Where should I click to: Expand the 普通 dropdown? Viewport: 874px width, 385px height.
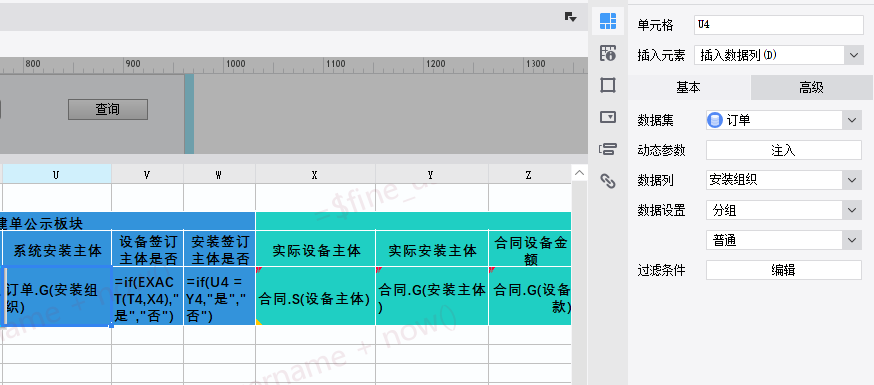[852, 240]
